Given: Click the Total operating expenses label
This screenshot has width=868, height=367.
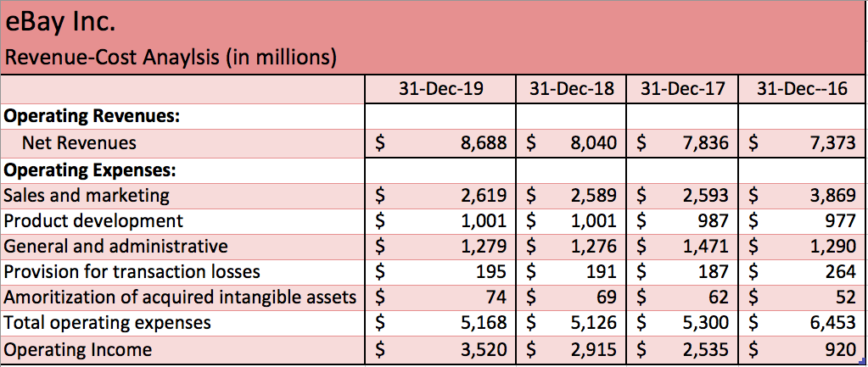Looking at the screenshot, I should click(x=108, y=323).
